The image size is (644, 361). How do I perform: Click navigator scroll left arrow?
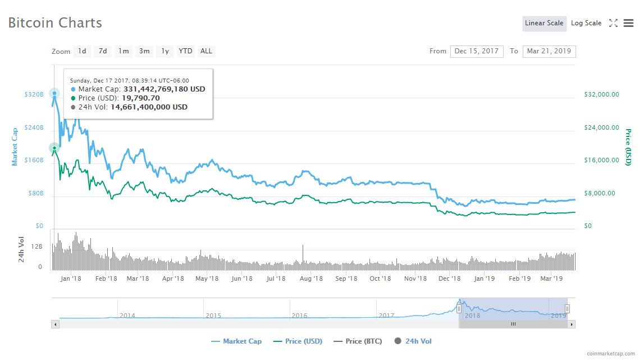(55, 325)
